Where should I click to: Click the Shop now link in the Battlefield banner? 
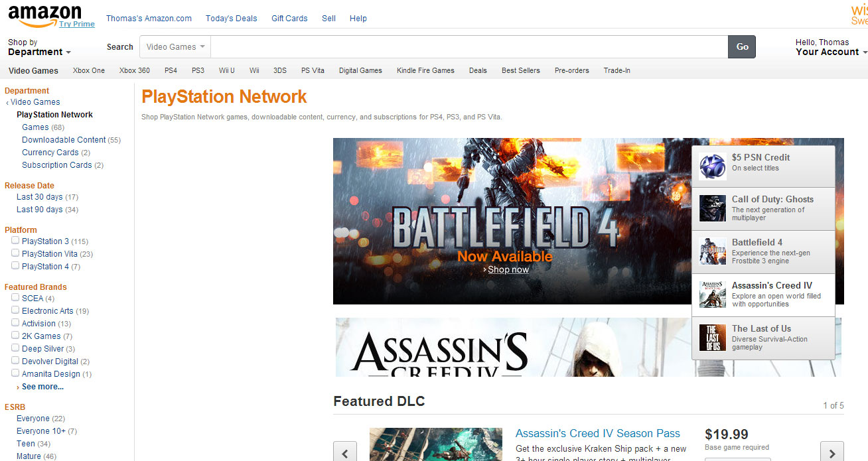coord(507,269)
